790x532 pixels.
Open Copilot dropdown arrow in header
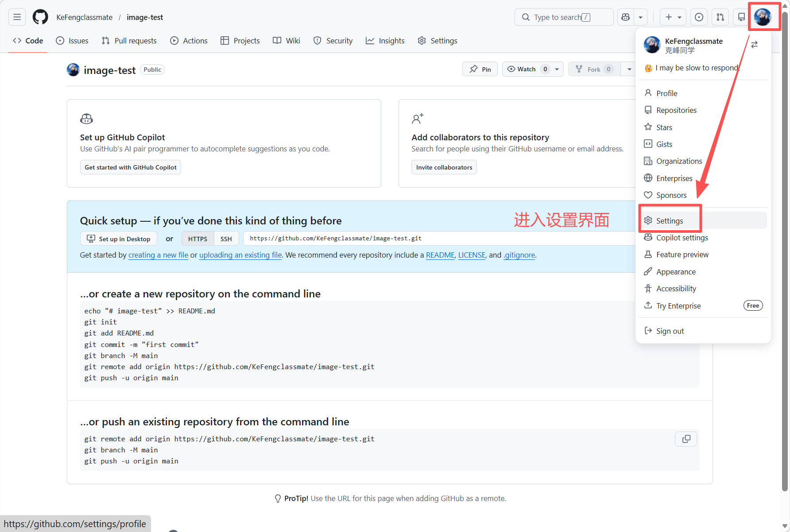point(640,17)
